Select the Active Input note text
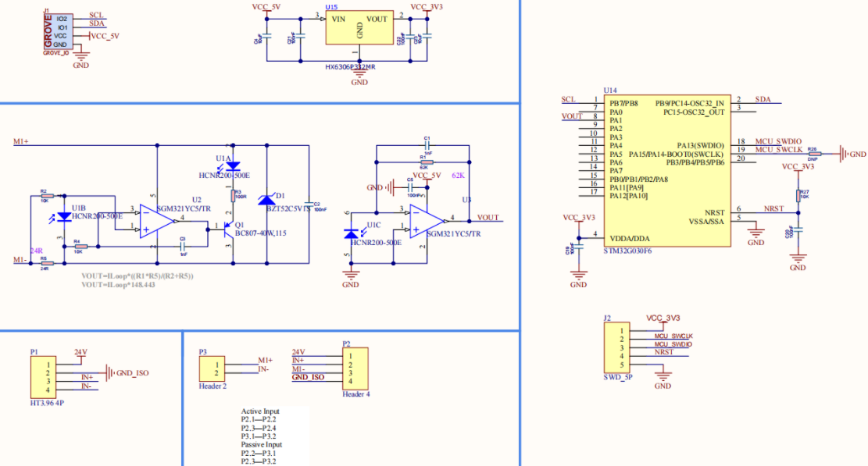Image resolution: width=868 pixels, height=466 pixels. (x=260, y=411)
